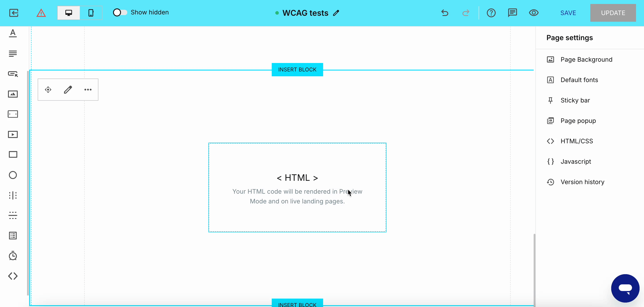Switch to mobile view mode
The image size is (644, 307).
(x=91, y=13)
